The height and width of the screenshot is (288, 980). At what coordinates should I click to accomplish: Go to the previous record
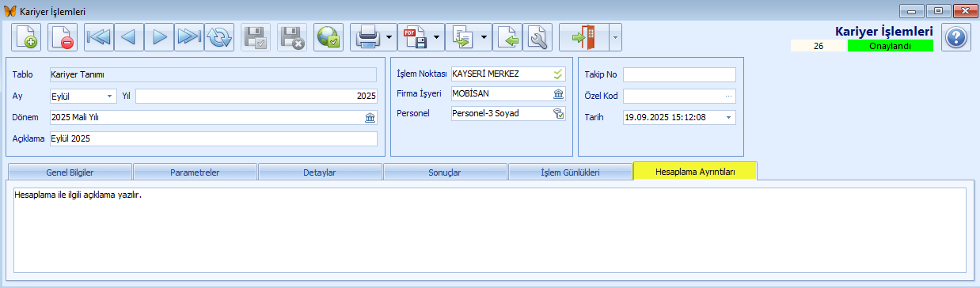pyautogui.click(x=129, y=37)
